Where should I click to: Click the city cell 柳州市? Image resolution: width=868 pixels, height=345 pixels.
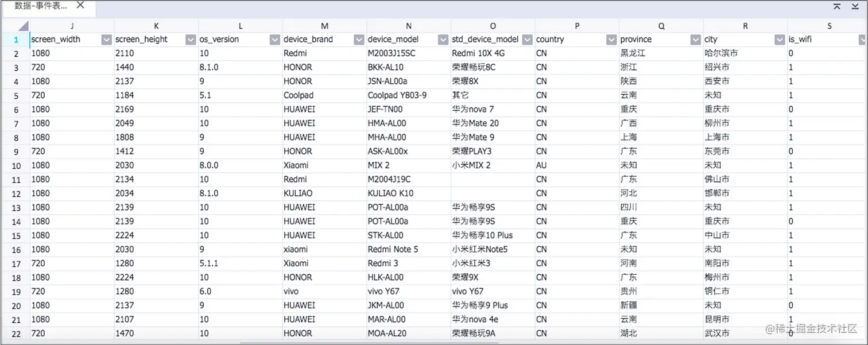[x=745, y=123]
